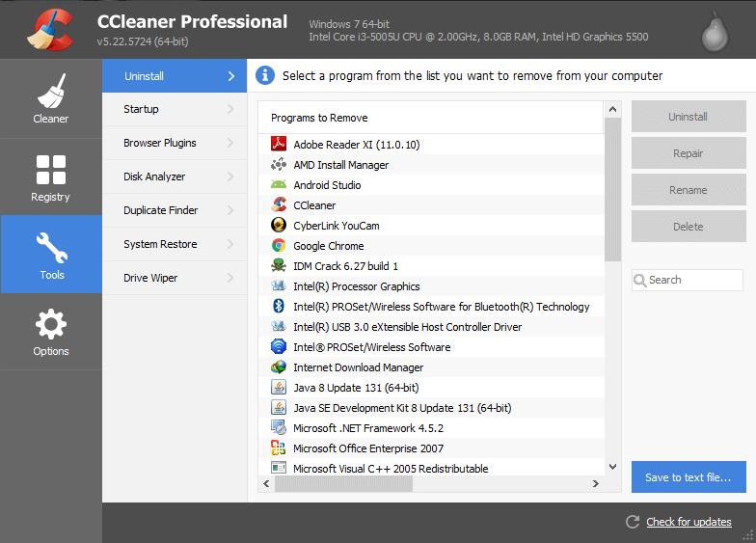
Task: Click the Rename button
Action: [688, 189]
